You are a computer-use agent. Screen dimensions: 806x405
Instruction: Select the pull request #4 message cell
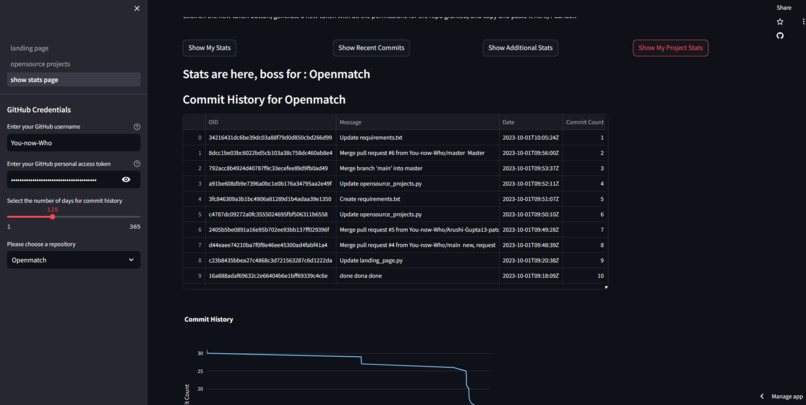(x=417, y=245)
